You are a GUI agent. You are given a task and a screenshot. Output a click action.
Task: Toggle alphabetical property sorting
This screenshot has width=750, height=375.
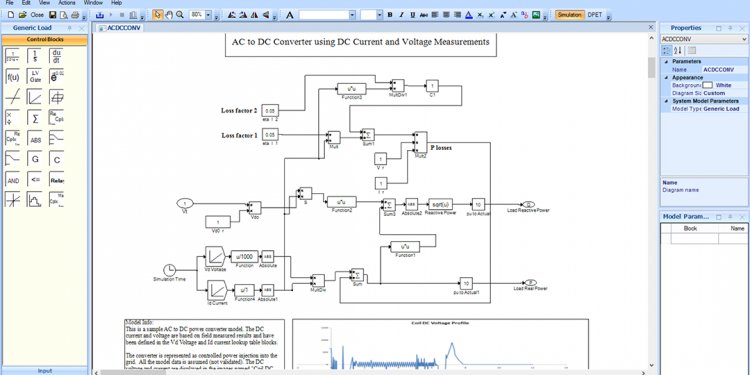point(678,50)
